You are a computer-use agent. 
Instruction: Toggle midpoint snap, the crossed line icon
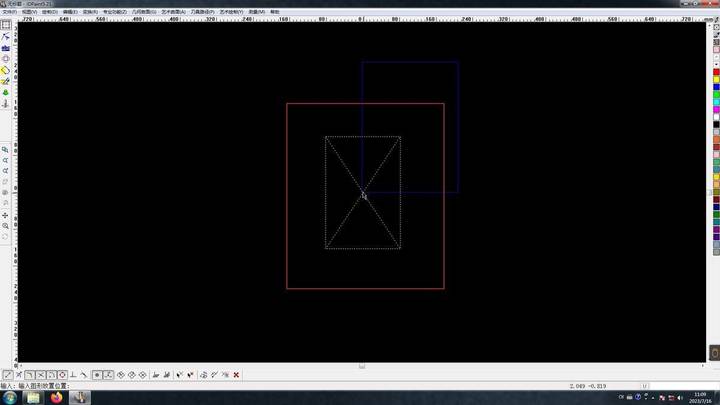pyautogui.click(x=19, y=375)
